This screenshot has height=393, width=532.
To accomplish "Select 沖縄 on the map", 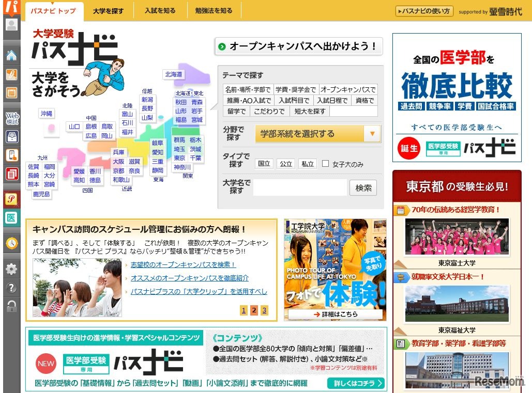I will [47, 113].
